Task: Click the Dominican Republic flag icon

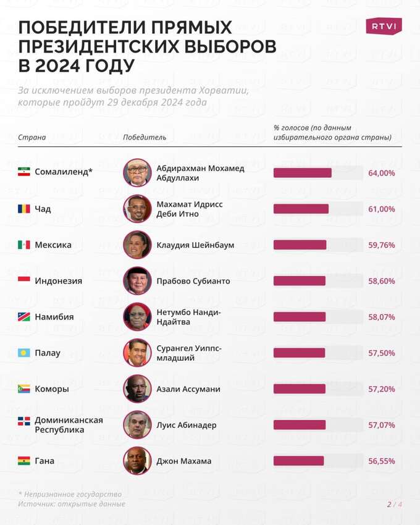Action: (24, 421)
